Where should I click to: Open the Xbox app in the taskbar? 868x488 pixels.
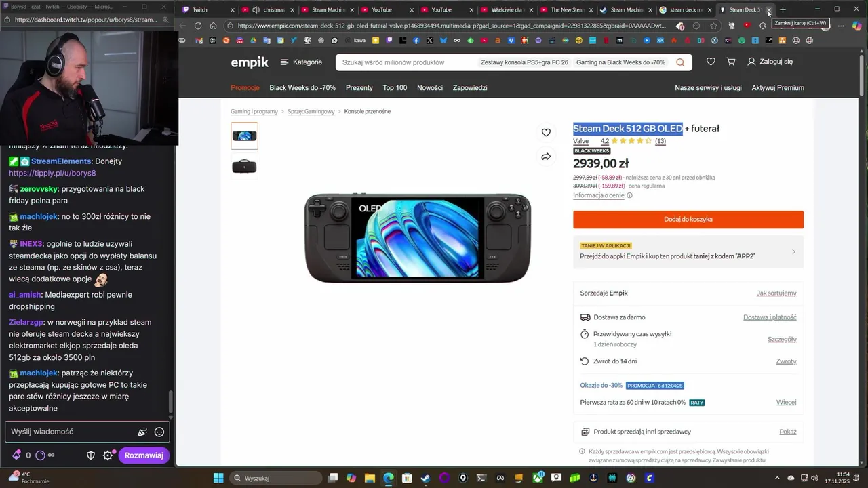pos(538,478)
